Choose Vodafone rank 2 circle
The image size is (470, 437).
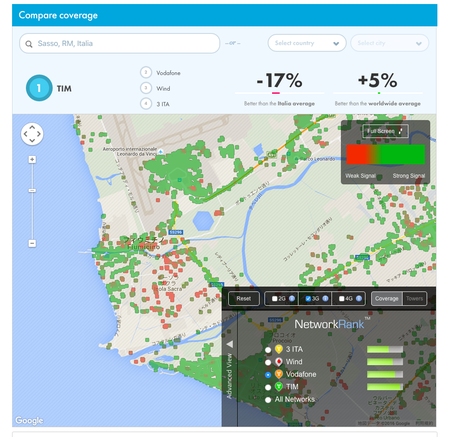(146, 72)
